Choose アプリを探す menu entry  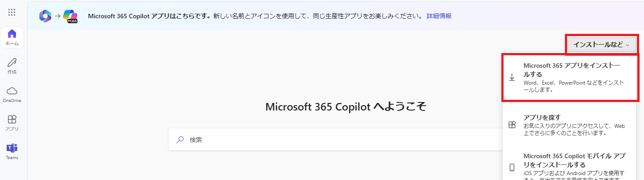(x=570, y=125)
